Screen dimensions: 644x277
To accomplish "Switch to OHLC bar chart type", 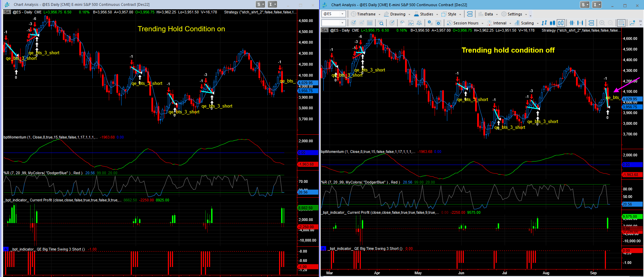I will 544,23.
